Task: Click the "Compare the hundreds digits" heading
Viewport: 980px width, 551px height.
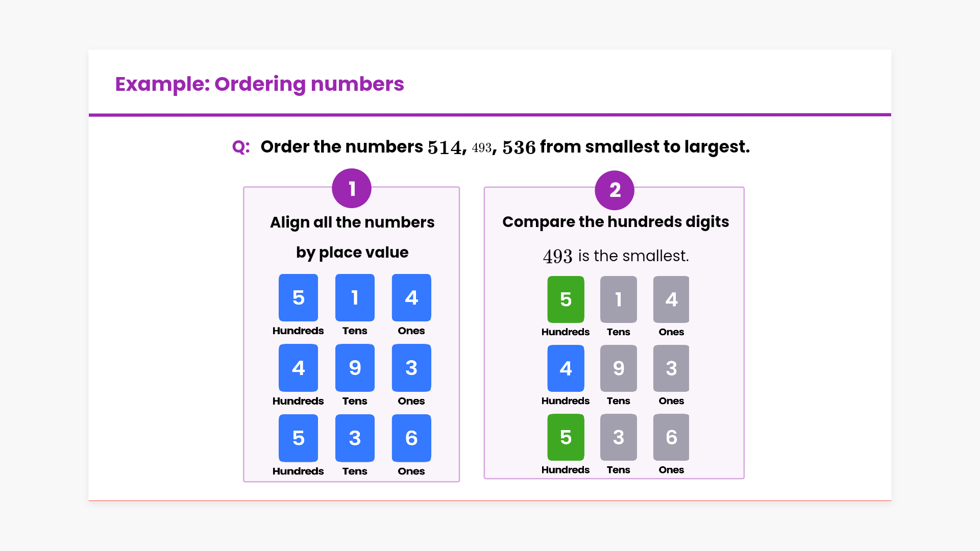Action: pos(616,222)
